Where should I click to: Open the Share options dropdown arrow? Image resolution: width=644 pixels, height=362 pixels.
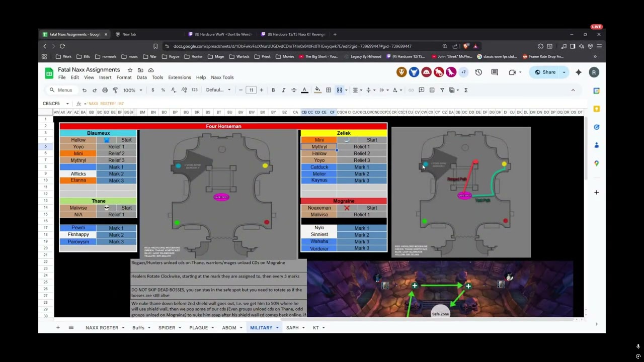coord(563,72)
